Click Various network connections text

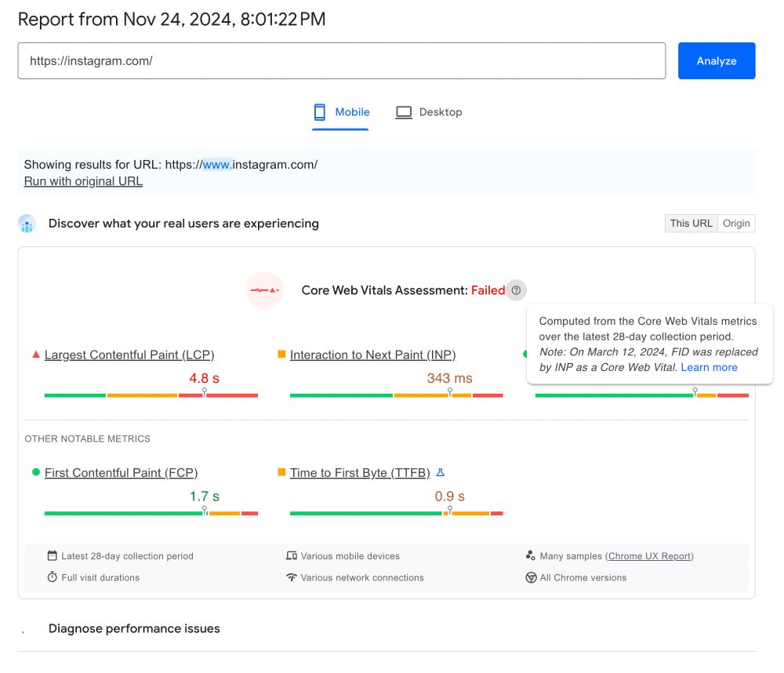tap(362, 577)
